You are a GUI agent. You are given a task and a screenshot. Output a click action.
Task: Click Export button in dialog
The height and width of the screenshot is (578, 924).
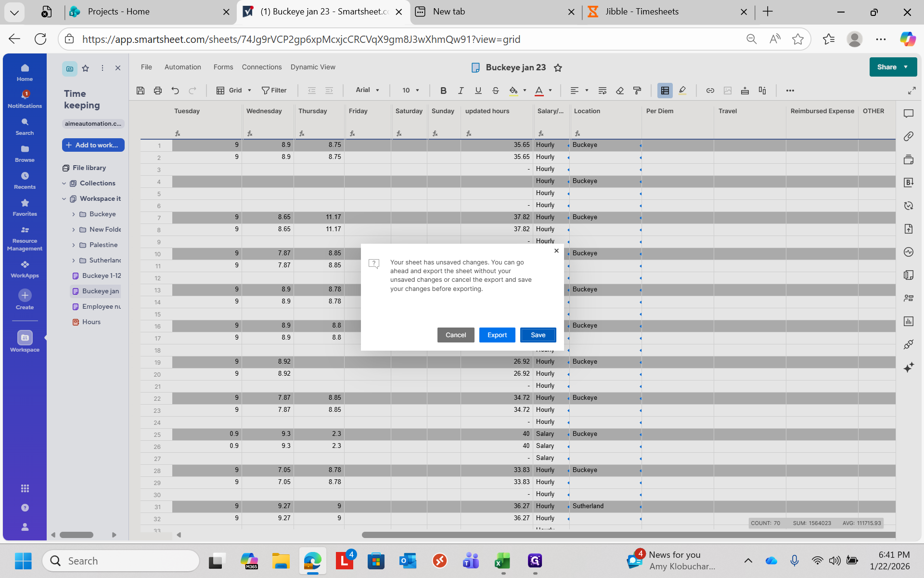(x=497, y=335)
